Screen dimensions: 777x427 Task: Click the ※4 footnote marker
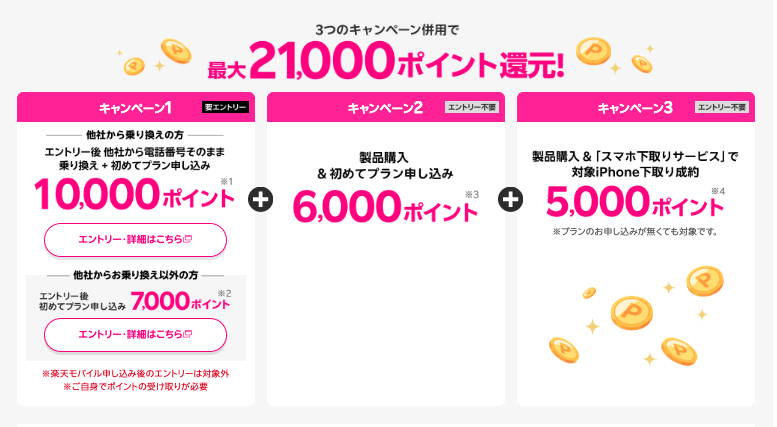[x=717, y=190]
